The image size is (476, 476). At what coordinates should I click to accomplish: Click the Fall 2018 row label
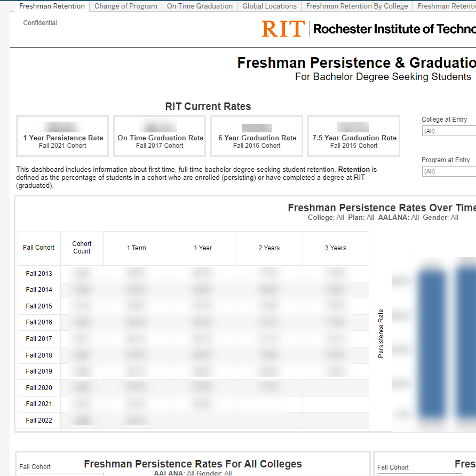pyautogui.click(x=39, y=355)
